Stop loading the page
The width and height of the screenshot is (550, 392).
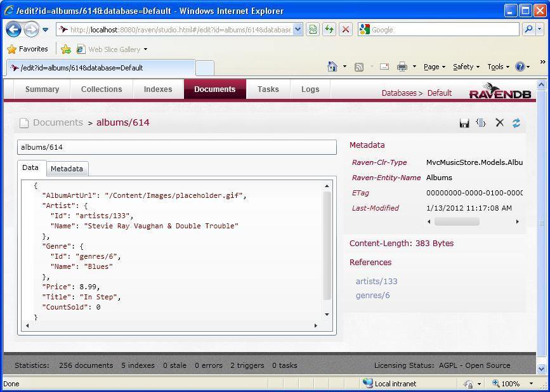[x=345, y=29]
